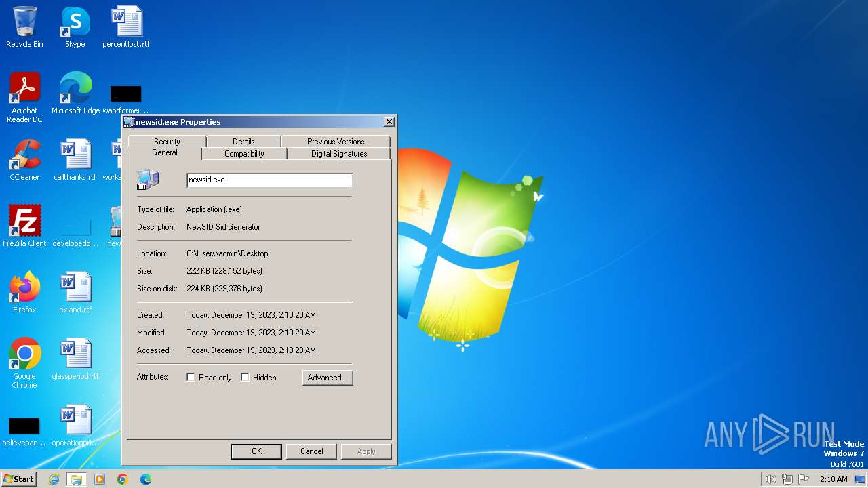Open Edge from the taskbar
The width and height of the screenshot is (868, 488).
pyautogui.click(x=146, y=479)
